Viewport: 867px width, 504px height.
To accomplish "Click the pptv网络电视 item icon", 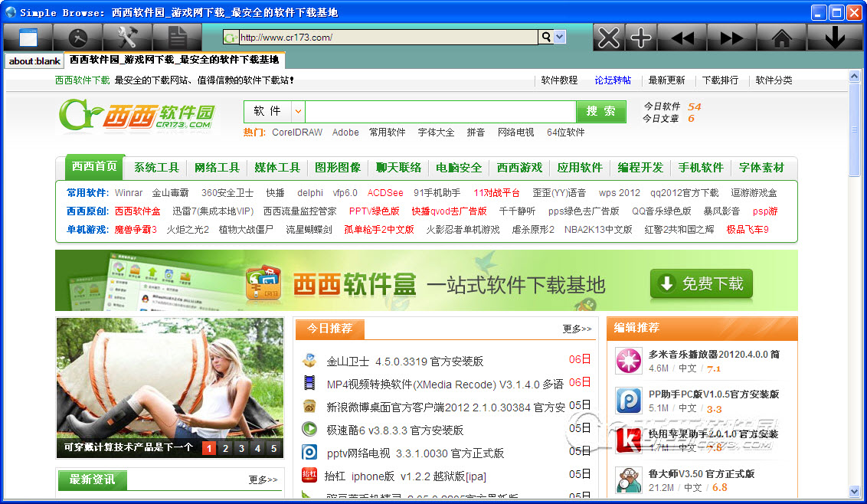I will point(309,453).
